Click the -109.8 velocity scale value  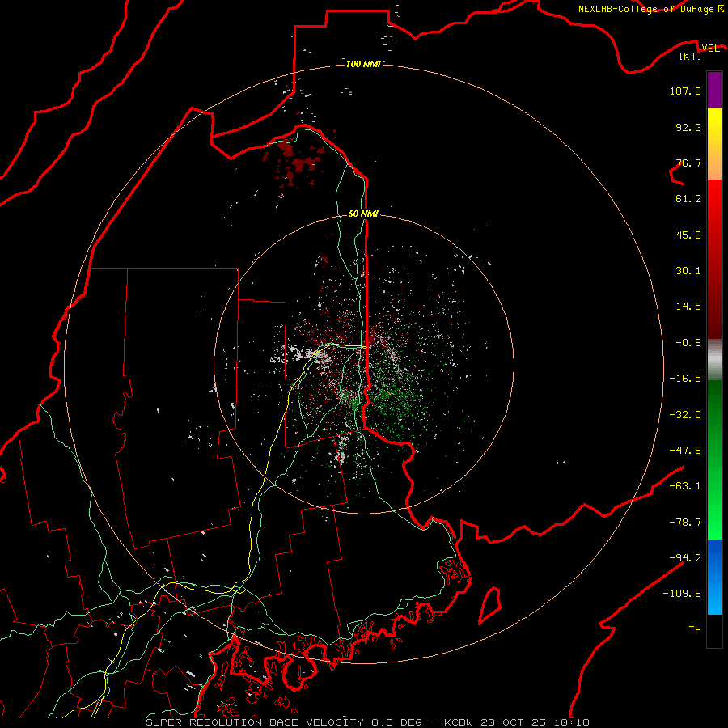682,594
